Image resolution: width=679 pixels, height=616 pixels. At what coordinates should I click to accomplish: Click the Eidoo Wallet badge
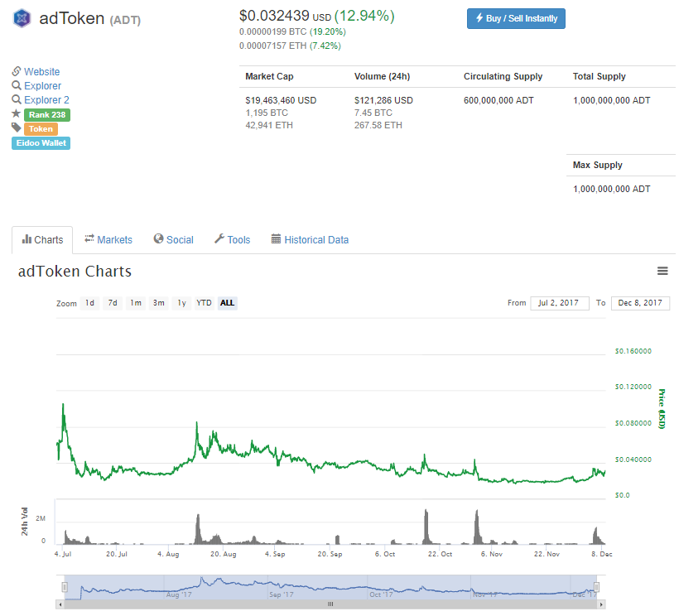[x=41, y=143]
